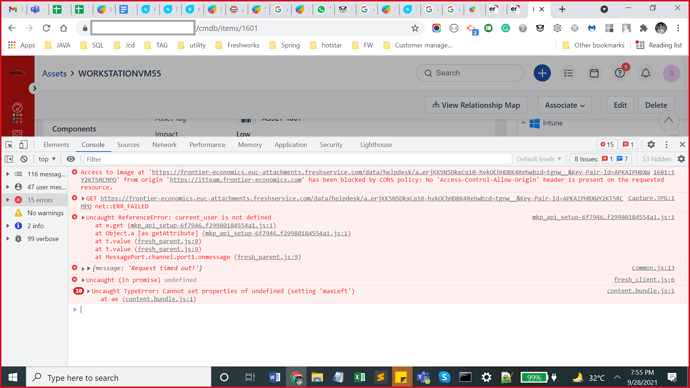Open the Reading list

(659, 45)
